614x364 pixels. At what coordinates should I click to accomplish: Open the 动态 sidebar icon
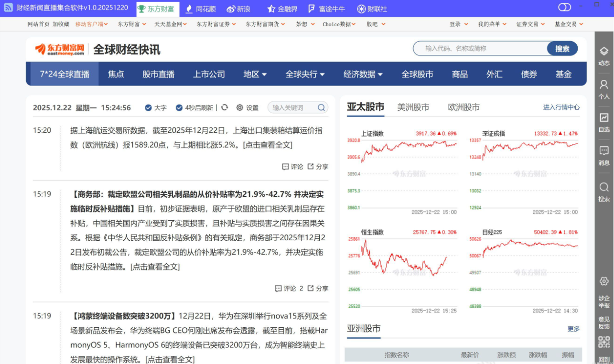click(603, 52)
